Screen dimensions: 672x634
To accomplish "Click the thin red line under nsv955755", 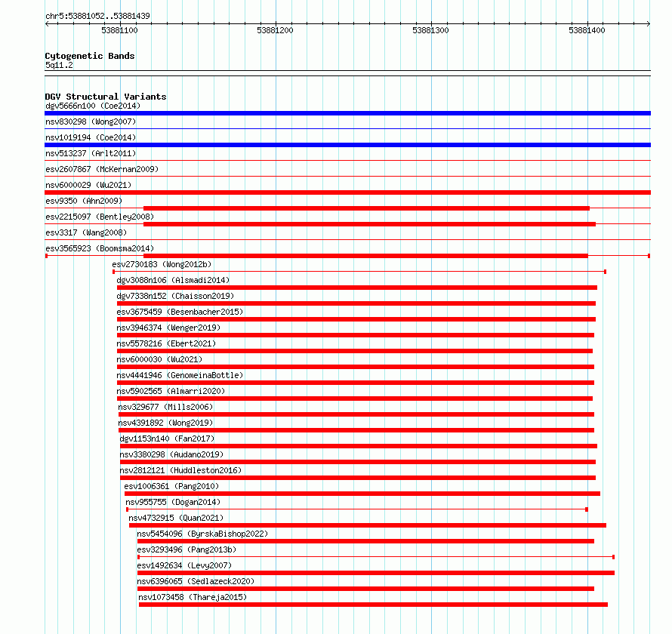I will 357,509.
